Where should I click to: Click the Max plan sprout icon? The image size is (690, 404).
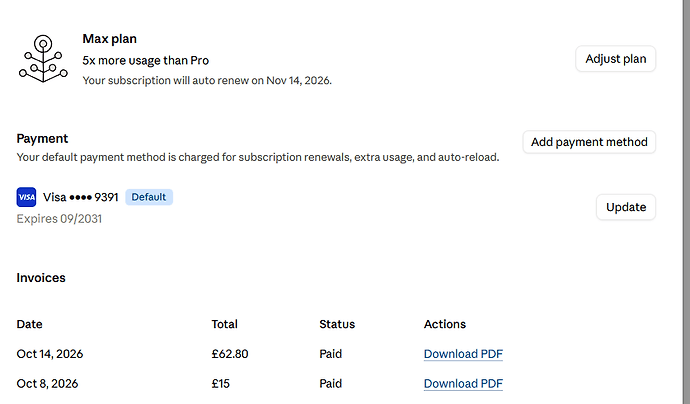pyautogui.click(x=43, y=59)
